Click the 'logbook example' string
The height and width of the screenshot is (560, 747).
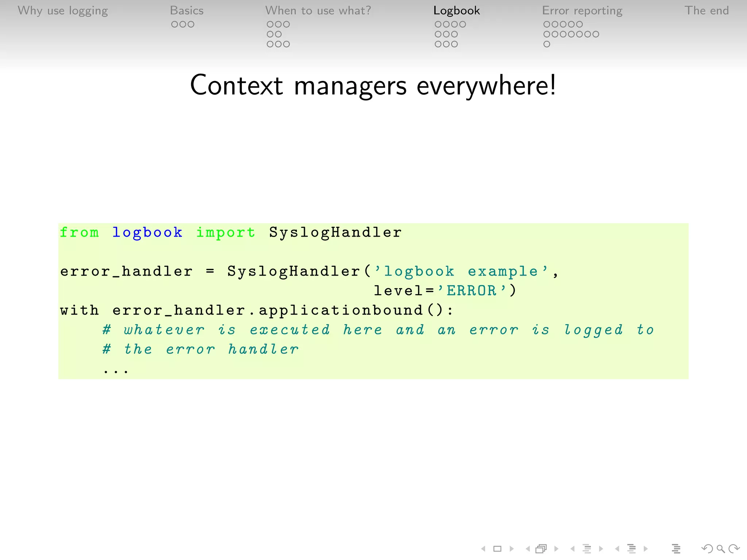(x=461, y=271)
